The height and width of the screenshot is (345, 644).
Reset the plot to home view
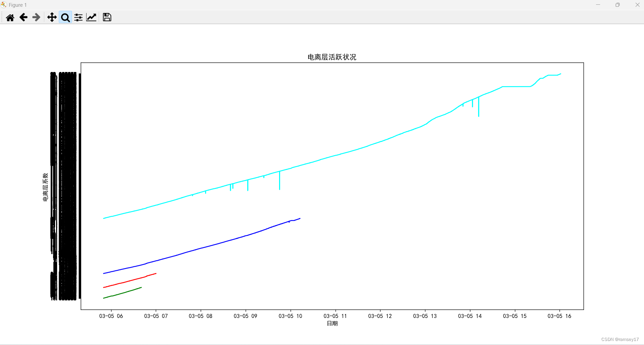tap(10, 17)
